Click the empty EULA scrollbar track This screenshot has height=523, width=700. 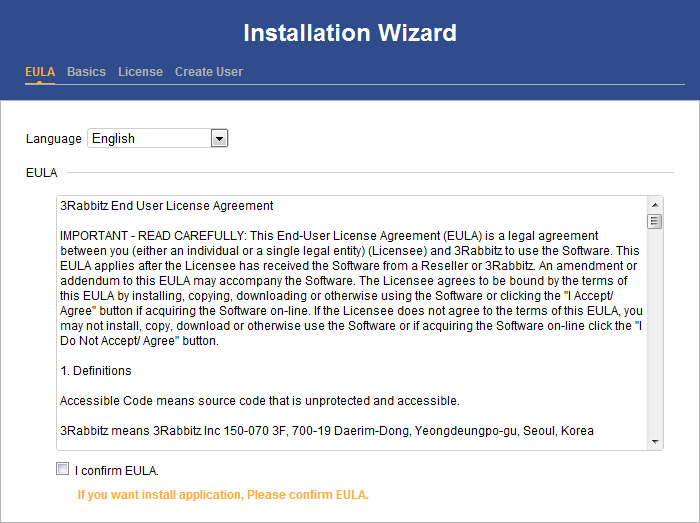click(655, 332)
